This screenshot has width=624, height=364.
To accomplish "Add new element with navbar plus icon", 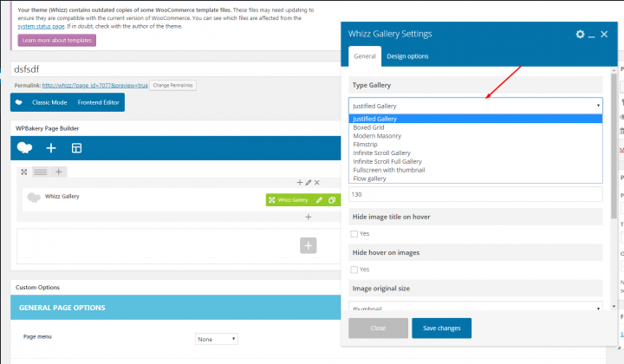I will click(x=51, y=148).
